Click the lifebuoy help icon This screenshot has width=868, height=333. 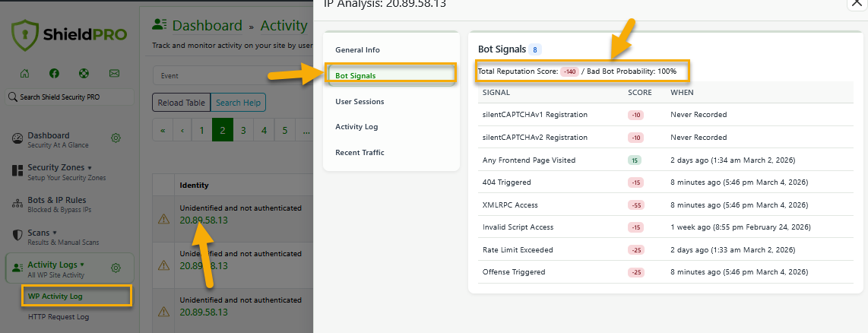(x=84, y=73)
